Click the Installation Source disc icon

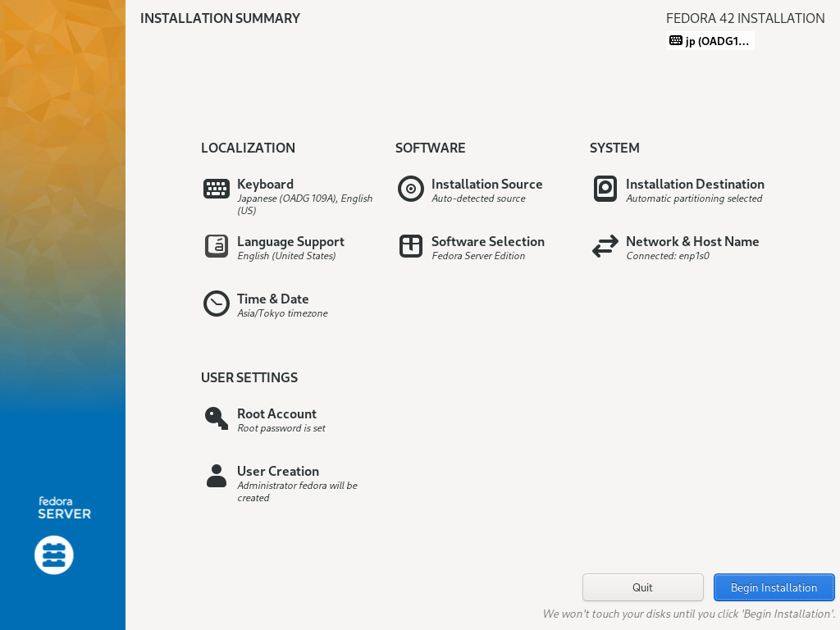411,189
